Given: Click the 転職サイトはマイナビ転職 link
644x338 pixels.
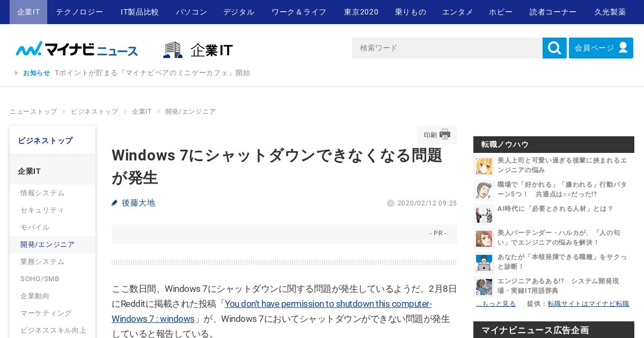Looking at the screenshot, I should click(x=588, y=304).
